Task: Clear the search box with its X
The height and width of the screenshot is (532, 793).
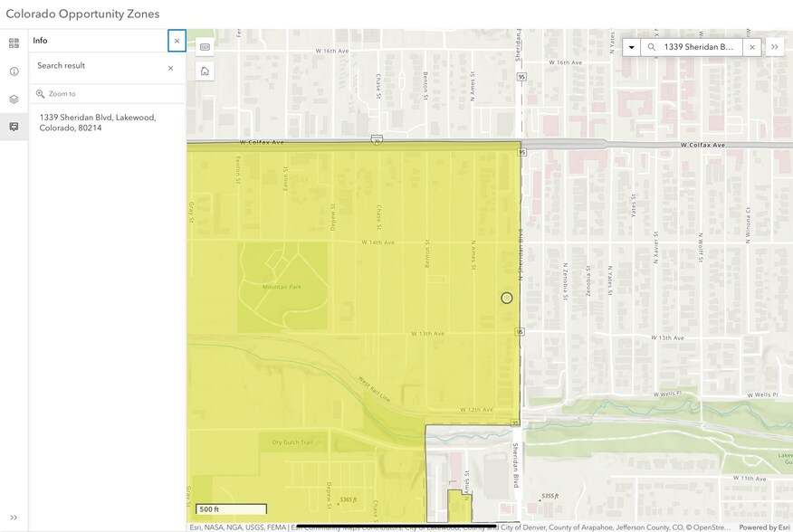Action: pos(752,46)
